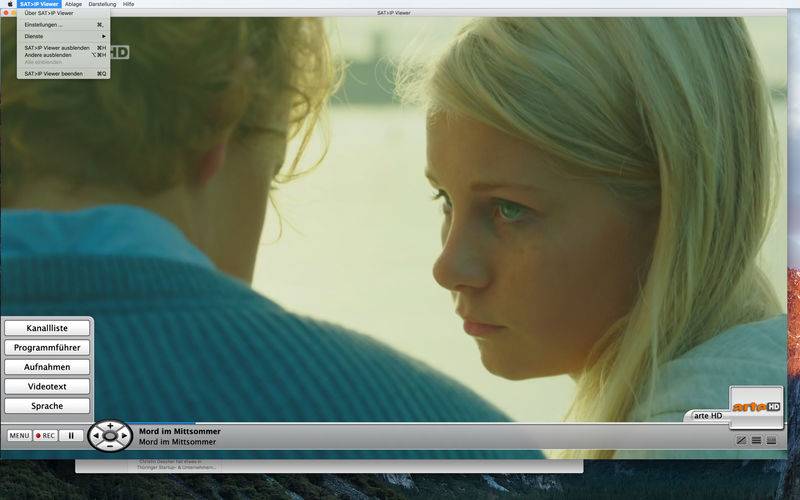The image size is (800, 500).
Task: Click the arte HD channel name label
Action: (708, 416)
